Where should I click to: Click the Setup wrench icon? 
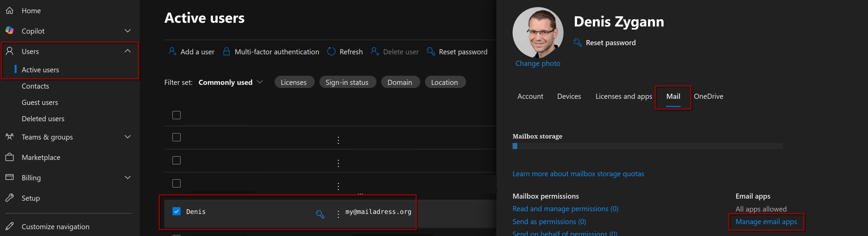click(10, 198)
